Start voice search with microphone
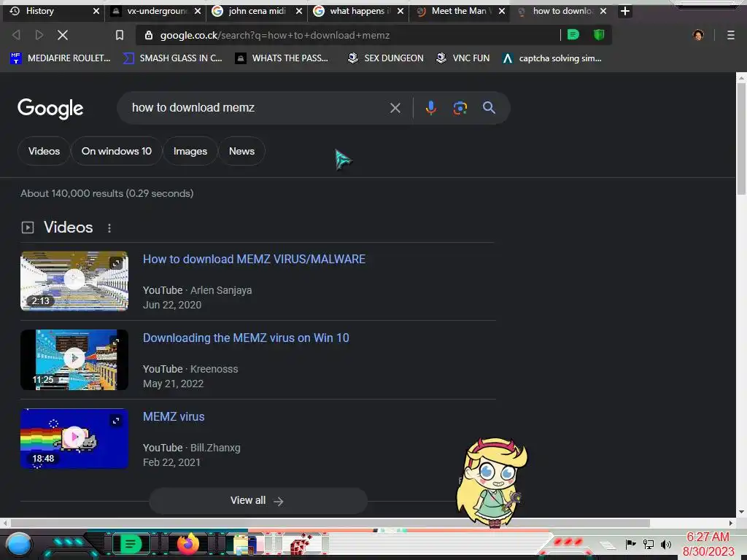The image size is (747, 560). pos(430,108)
